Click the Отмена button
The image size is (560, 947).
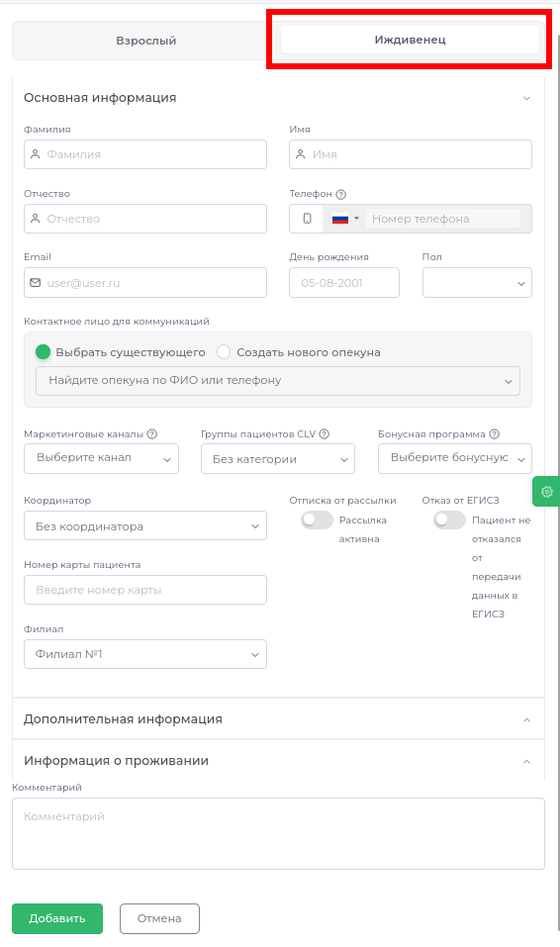point(159,918)
